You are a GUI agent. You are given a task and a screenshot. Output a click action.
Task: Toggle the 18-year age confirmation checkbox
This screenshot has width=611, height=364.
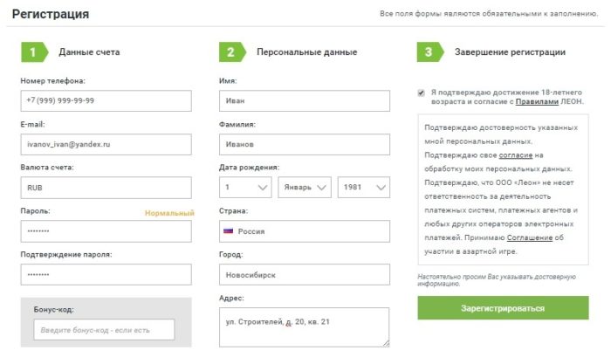pos(422,92)
